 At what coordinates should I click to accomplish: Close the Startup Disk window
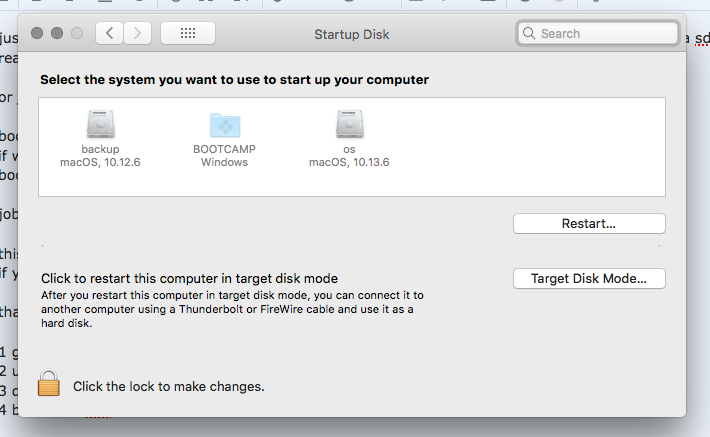tap(37, 33)
